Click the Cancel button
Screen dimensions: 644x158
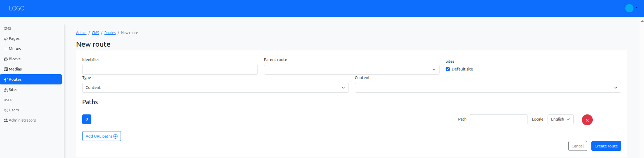click(x=577, y=146)
